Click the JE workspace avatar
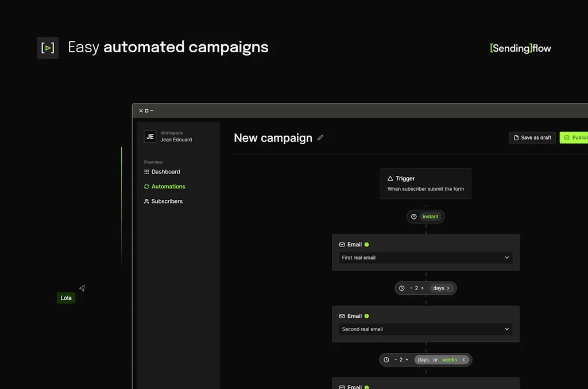 click(x=150, y=136)
